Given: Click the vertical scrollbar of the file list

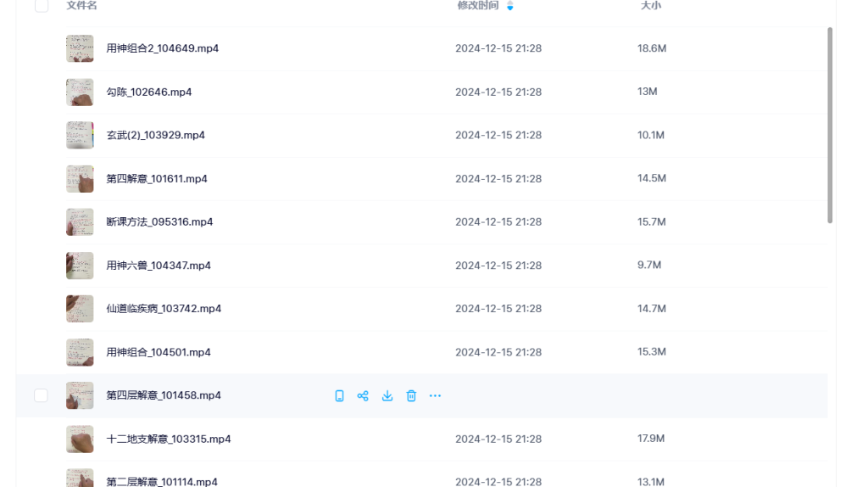Looking at the screenshot, I should [x=830, y=126].
